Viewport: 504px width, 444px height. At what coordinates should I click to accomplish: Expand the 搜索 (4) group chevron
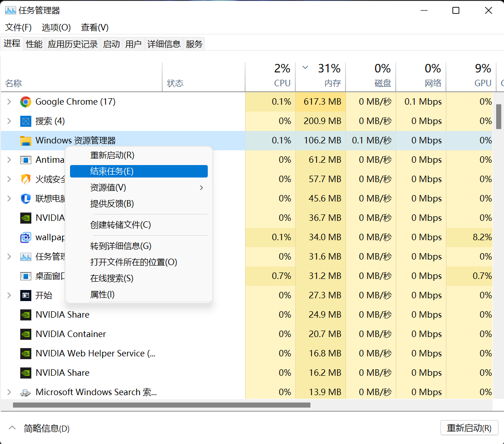(10, 121)
